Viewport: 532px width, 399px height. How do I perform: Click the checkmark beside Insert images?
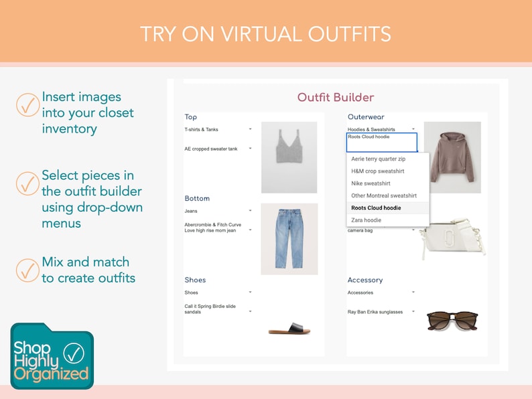(x=27, y=105)
